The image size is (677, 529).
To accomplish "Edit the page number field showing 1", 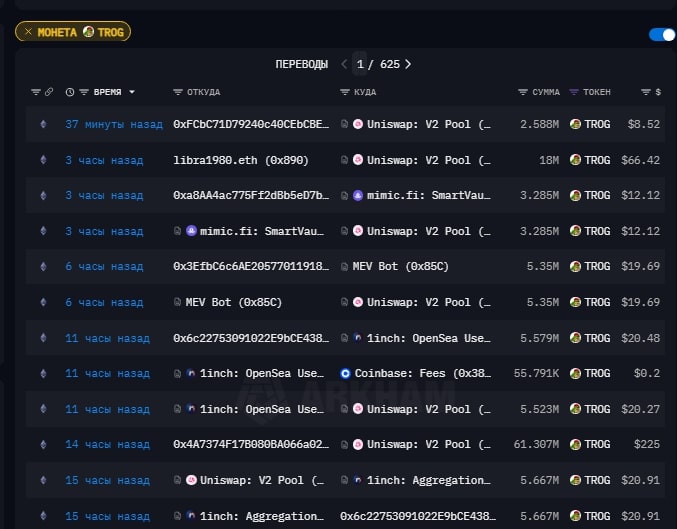I will (x=360, y=64).
